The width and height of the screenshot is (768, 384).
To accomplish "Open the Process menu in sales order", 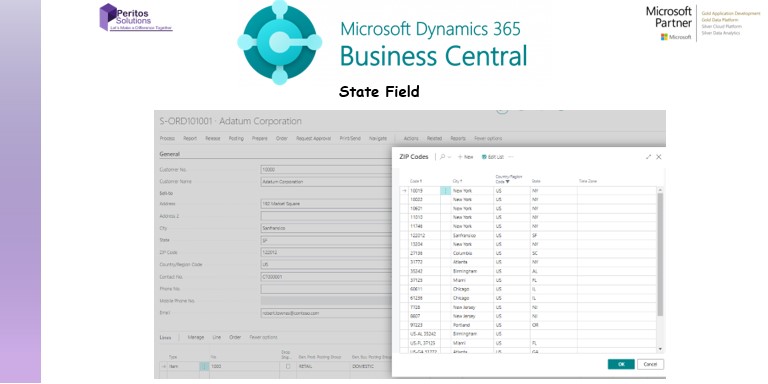I will coord(167,139).
